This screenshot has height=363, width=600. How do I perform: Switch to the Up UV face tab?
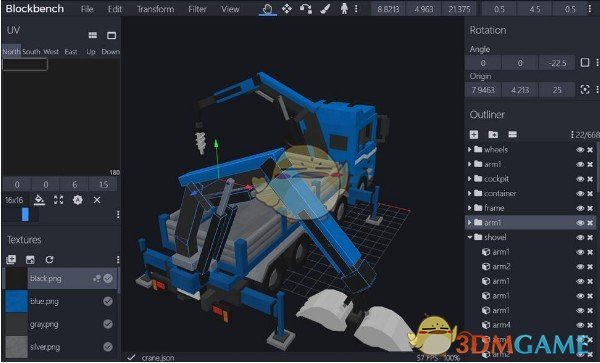coord(91,52)
